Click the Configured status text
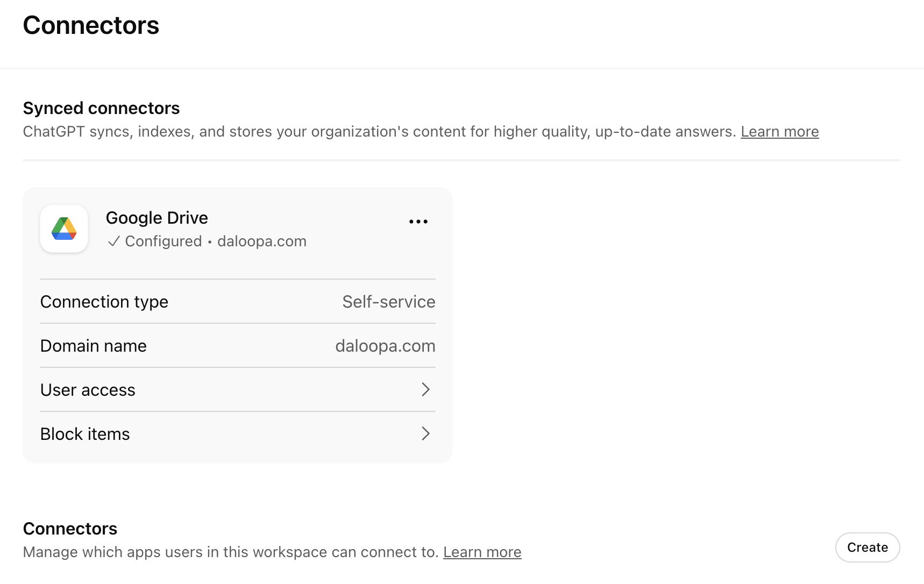924x584 pixels. 164,241
